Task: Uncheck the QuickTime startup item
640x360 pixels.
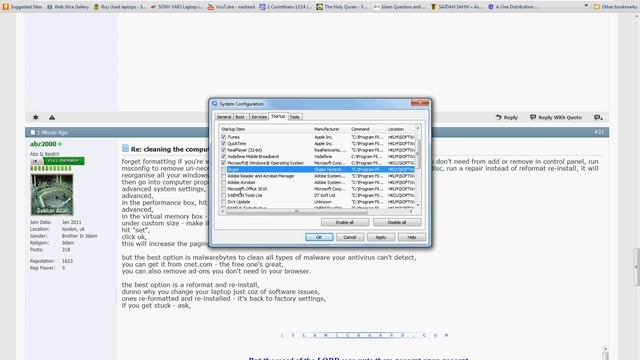Action: coord(223,144)
